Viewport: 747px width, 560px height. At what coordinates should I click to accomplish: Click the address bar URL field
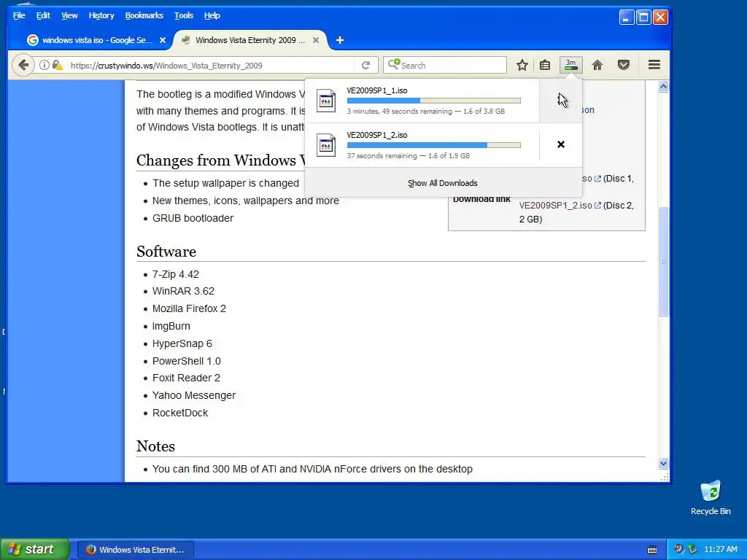click(x=209, y=66)
